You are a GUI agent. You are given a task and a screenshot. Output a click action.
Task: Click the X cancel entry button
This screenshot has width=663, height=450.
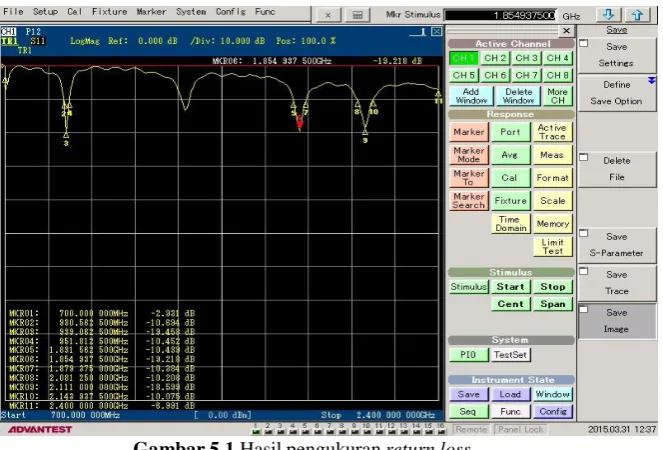coord(328,15)
